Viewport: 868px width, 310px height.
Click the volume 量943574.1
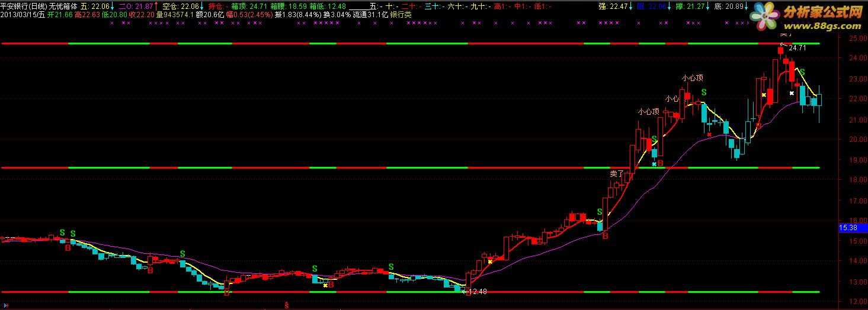point(175,15)
